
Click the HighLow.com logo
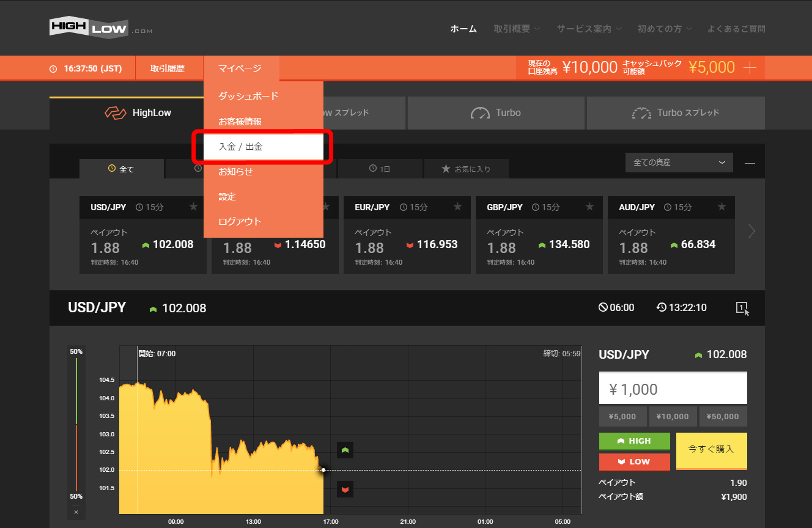(101, 27)
